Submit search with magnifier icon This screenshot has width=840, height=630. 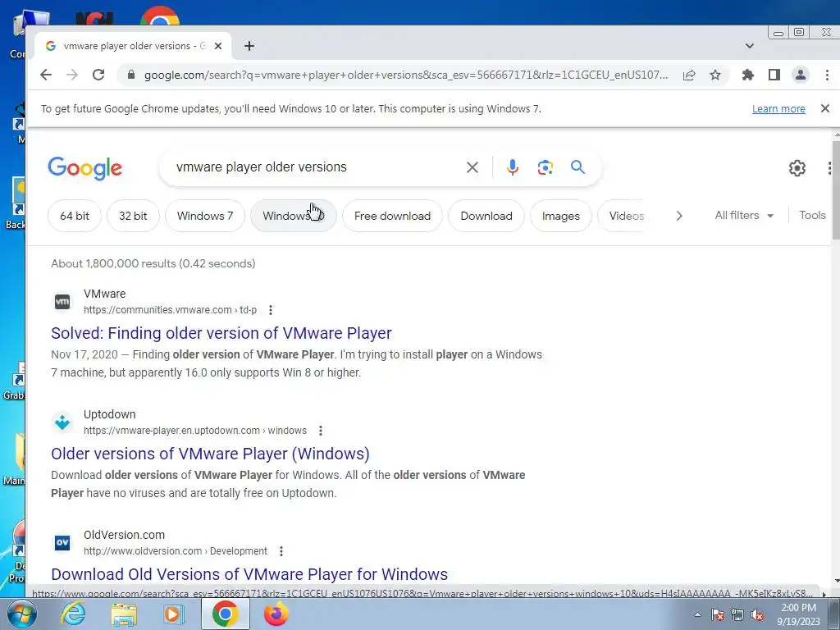577,167
